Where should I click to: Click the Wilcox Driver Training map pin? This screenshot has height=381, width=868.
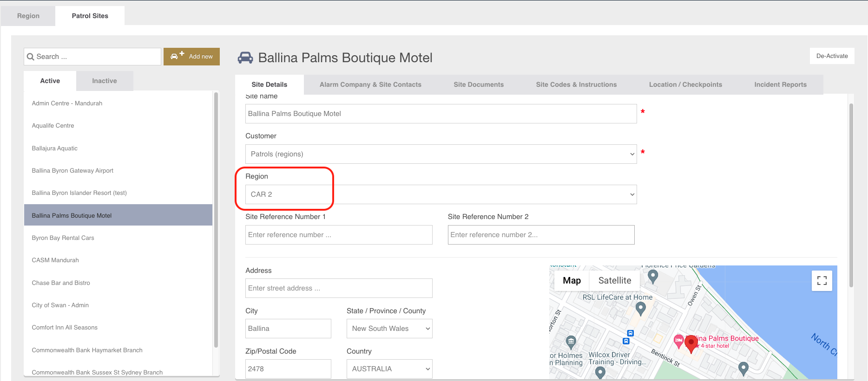[600, 372]
